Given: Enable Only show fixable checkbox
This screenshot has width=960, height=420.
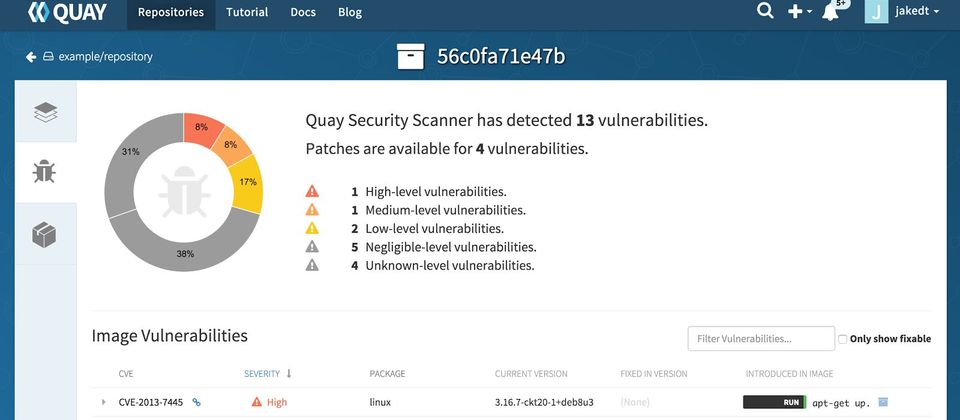Looking at the screenshot, I should (842, 339).
